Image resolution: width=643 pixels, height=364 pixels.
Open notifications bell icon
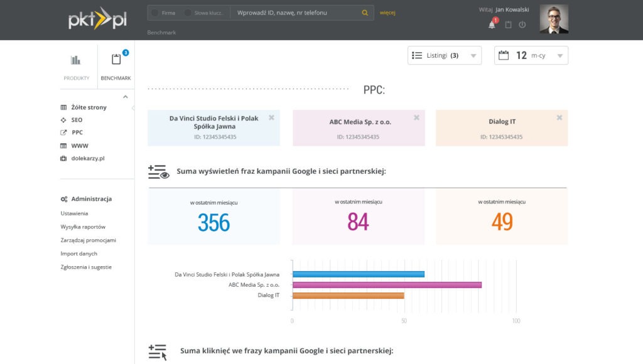pyautogui.click(x=492, y=24)
